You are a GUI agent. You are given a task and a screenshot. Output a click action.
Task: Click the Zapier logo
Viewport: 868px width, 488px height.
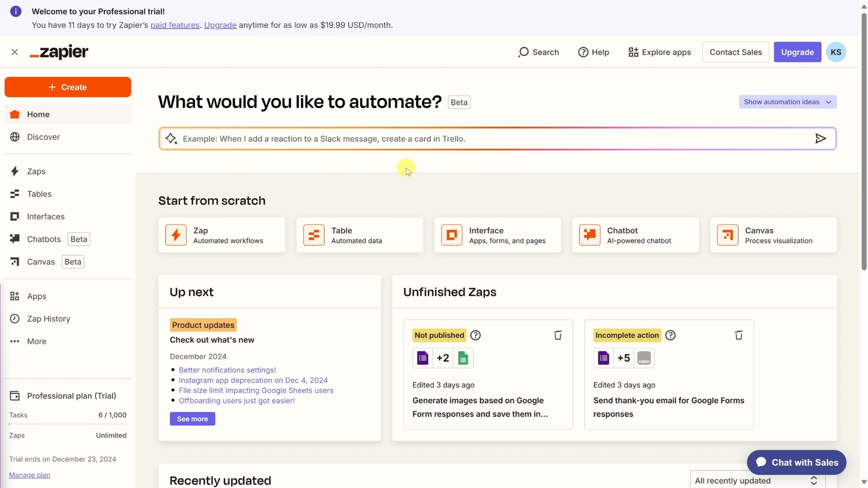pyautogui.click(x=59, y=52)
